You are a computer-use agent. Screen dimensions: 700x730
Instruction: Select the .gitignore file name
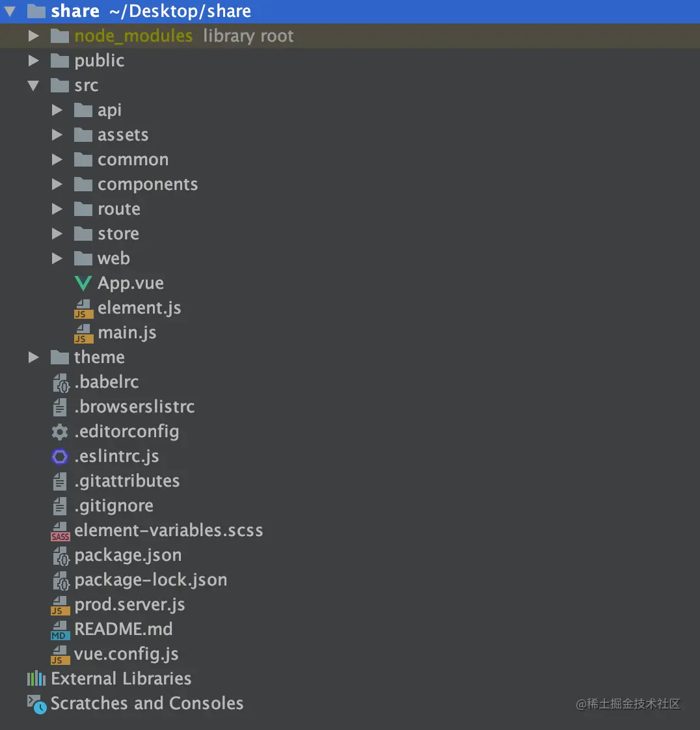pos(114,506)
